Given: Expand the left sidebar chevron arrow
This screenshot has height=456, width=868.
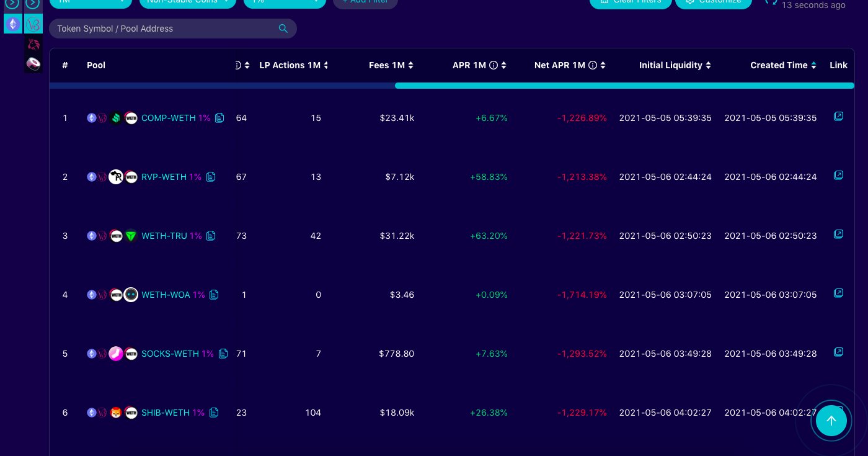Looking at the screenshot, I should point(12,4).
